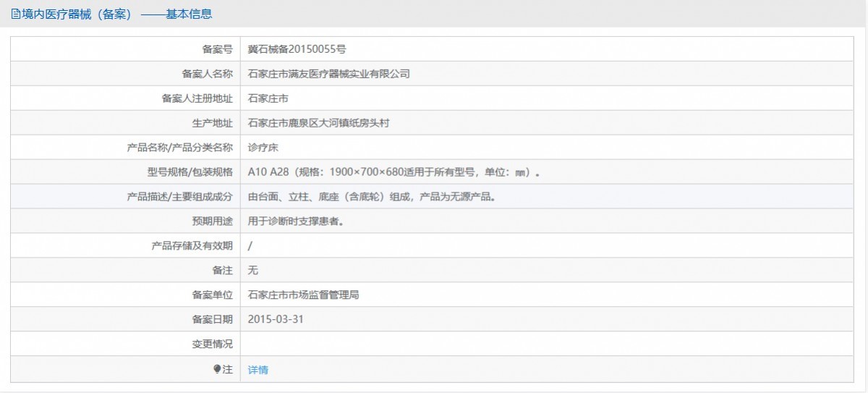This screenshot has height=393, width=868.
Task: Click the lightbulb icon next to 注
Action: (217, 369)
